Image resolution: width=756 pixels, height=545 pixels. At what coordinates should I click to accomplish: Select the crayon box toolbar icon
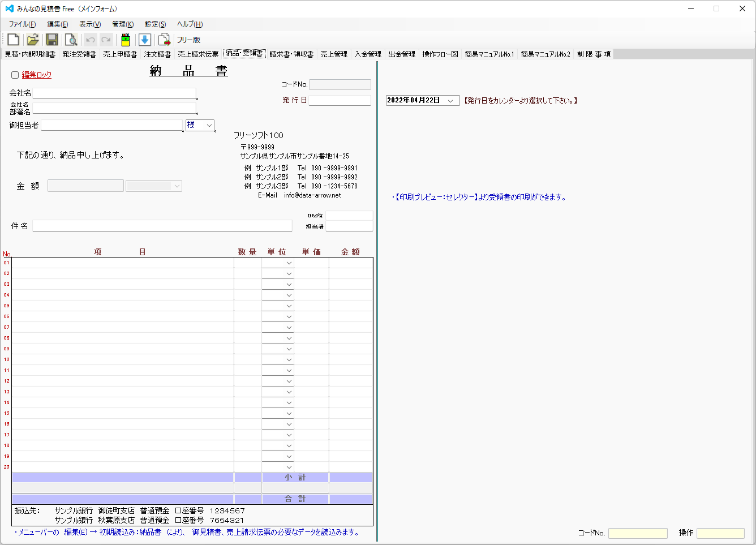125,39
